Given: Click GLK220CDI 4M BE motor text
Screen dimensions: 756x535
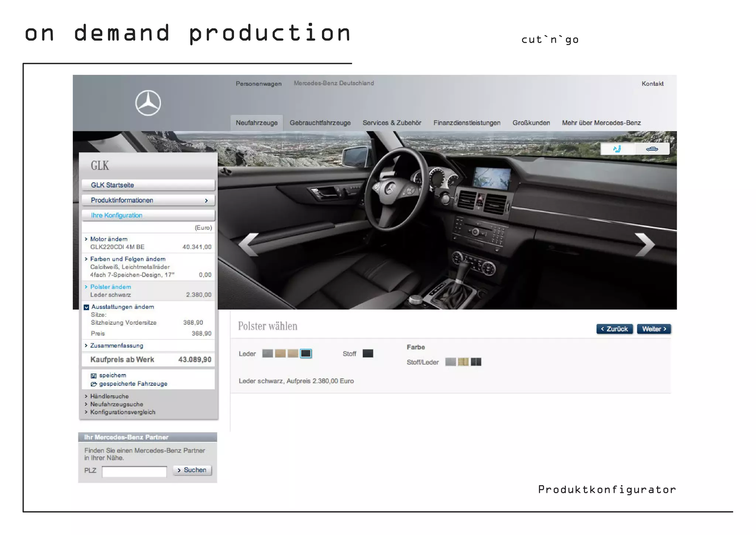Looking at the screenshot, I should (x=117, y=247).
